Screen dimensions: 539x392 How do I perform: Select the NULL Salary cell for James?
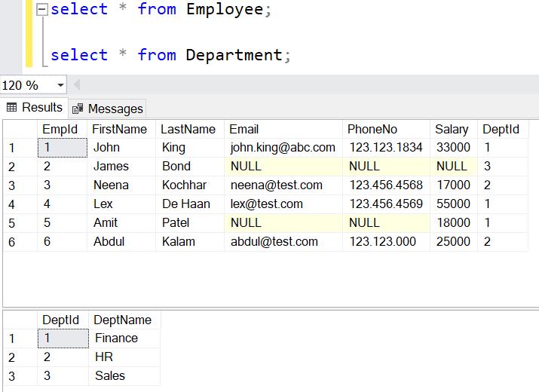pos(452,167)
